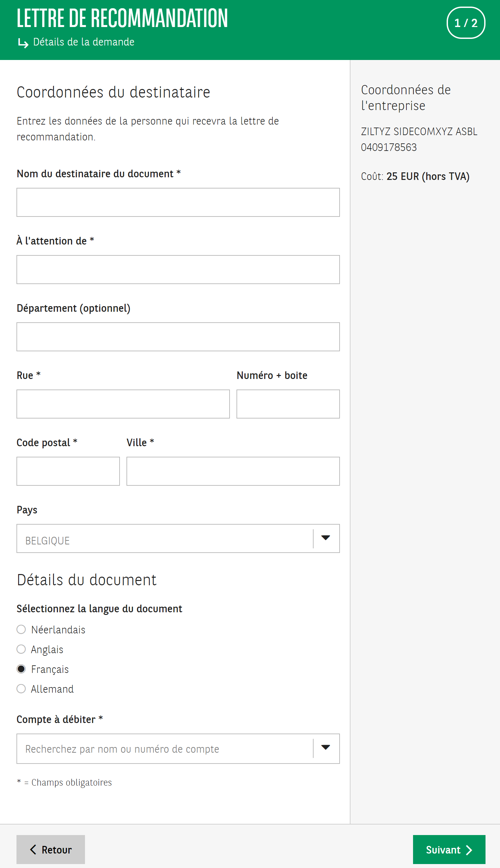Click the arrow icon beside Détails de la demande
500x868 pixels.
pos(23,43)
